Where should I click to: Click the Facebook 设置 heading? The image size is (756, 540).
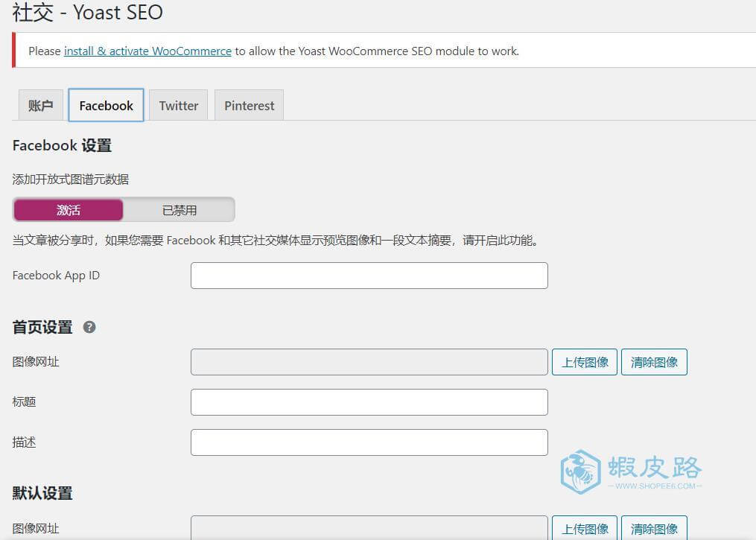(x=62, y=145)
